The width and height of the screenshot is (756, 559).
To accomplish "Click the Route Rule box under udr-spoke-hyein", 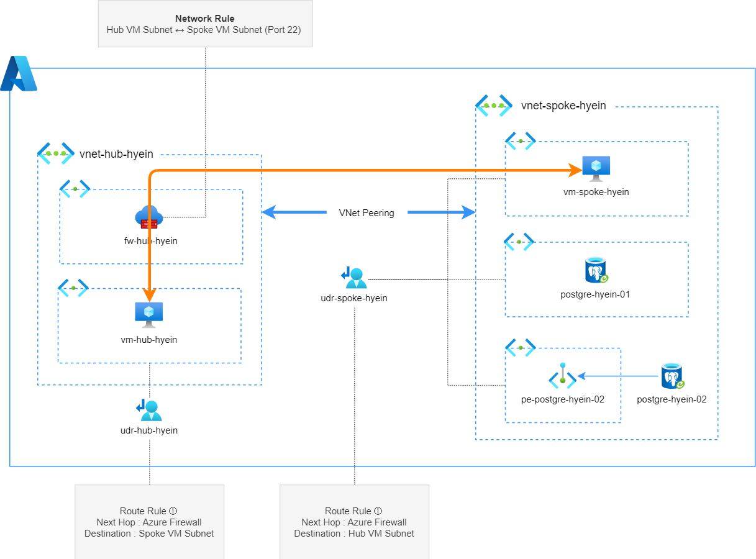I will pos(354,522).
